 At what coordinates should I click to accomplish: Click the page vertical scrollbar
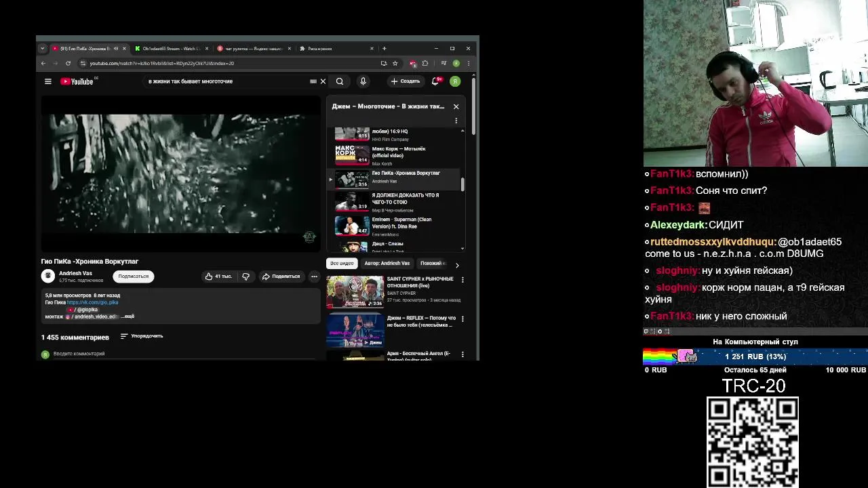pos(473,106)
